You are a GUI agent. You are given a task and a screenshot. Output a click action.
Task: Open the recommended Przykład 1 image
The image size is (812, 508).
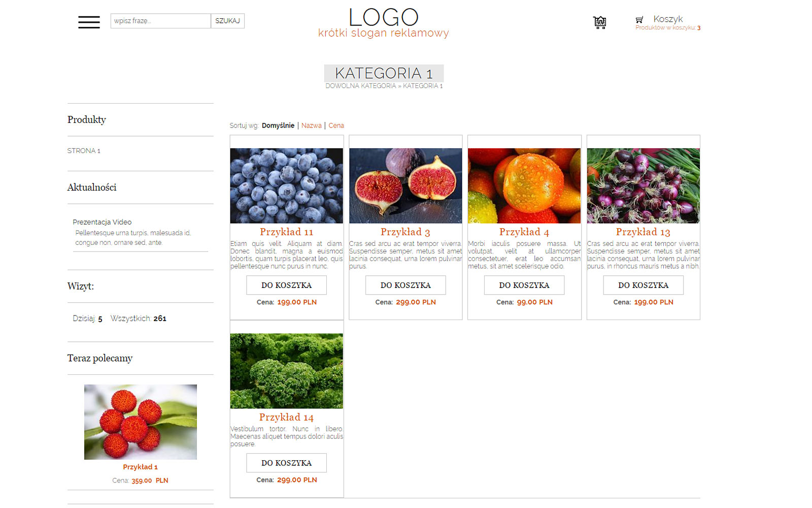coord(141,422)
